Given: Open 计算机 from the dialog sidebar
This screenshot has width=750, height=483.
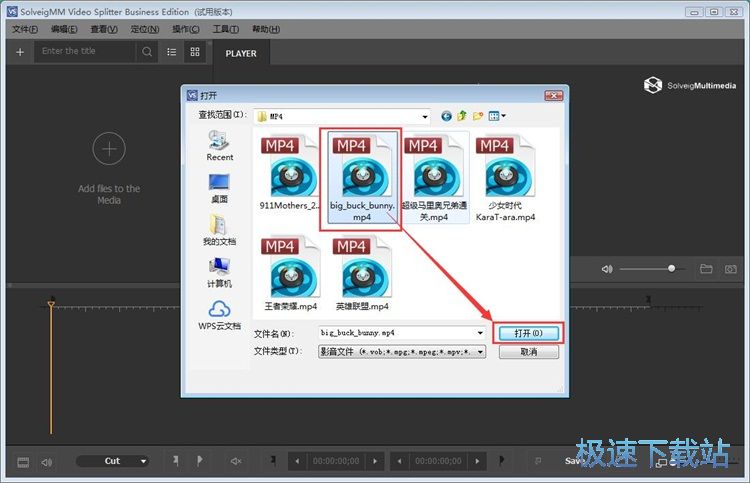Looking at the screenshot, I should coord(220,271).
